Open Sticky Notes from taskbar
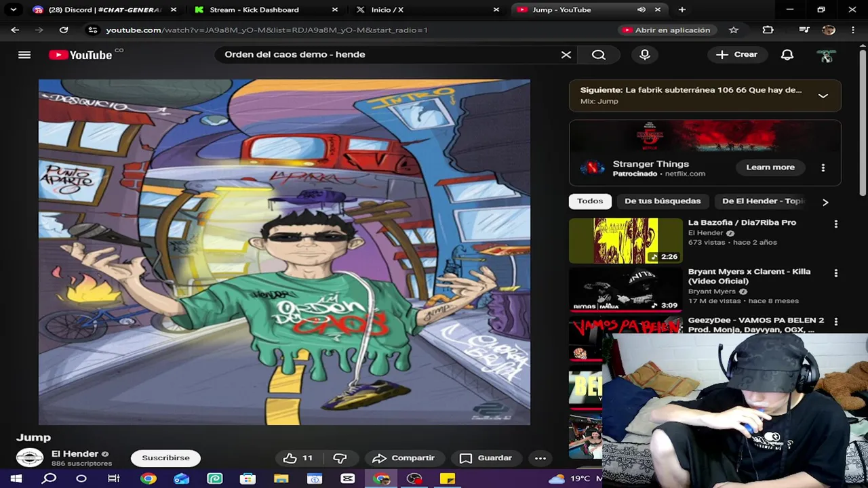The height and width of the screenshot is (488, 868). (x=448, y=479)
